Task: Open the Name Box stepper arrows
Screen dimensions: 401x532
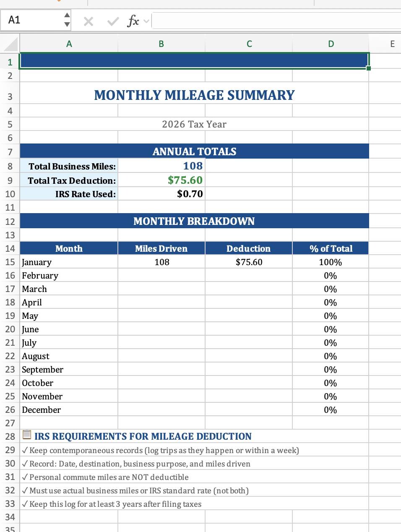Action: tap(67, 20)
